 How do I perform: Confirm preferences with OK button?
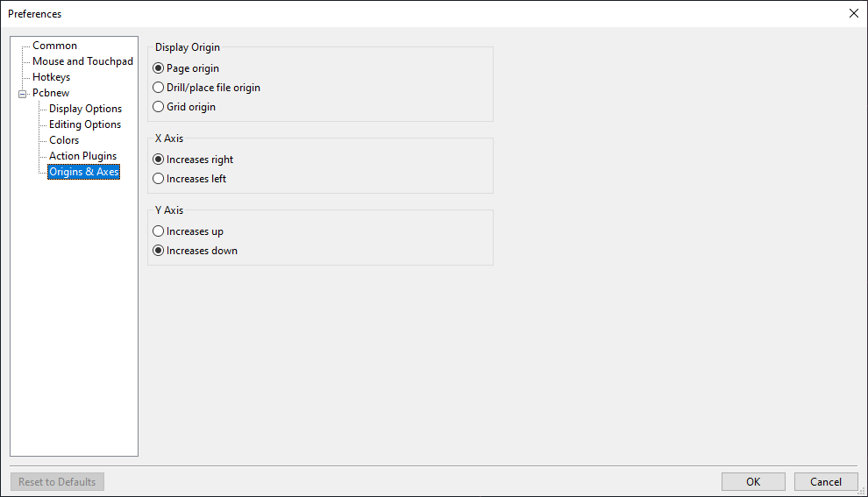point(753,481)
